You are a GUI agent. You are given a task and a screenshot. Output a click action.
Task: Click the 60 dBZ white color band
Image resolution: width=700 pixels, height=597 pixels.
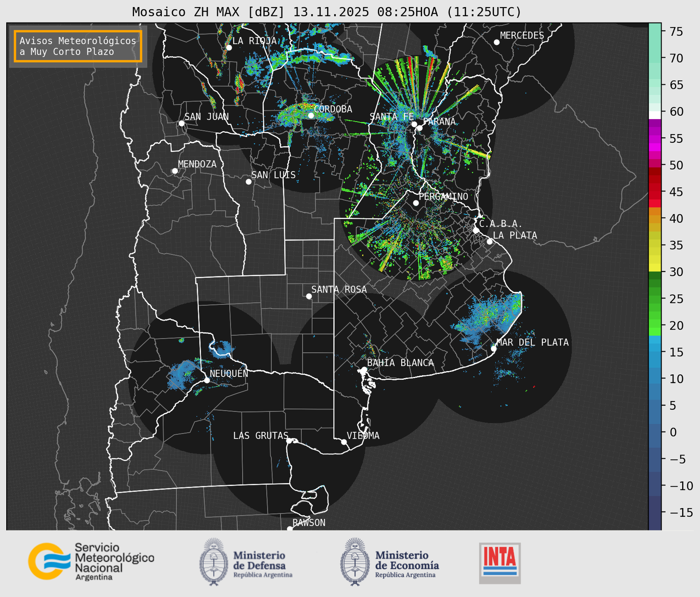tap(655, 115)
